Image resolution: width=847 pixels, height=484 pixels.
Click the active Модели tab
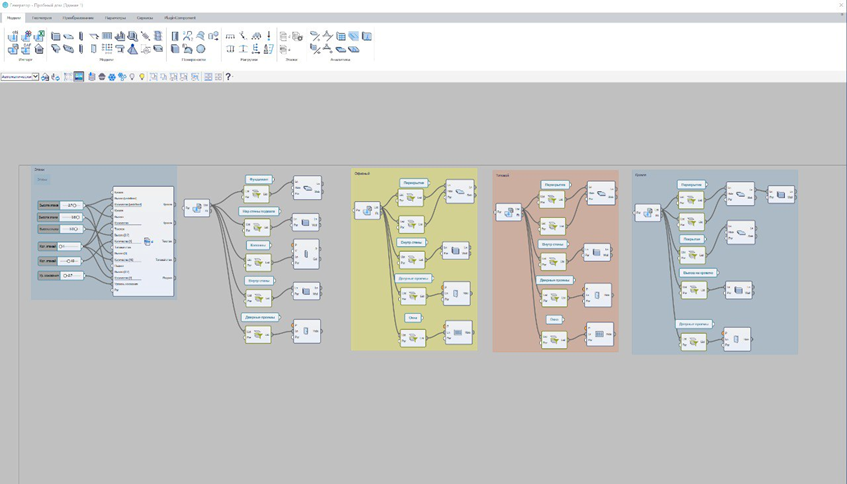pyautogui.click(x=14, y=18)
